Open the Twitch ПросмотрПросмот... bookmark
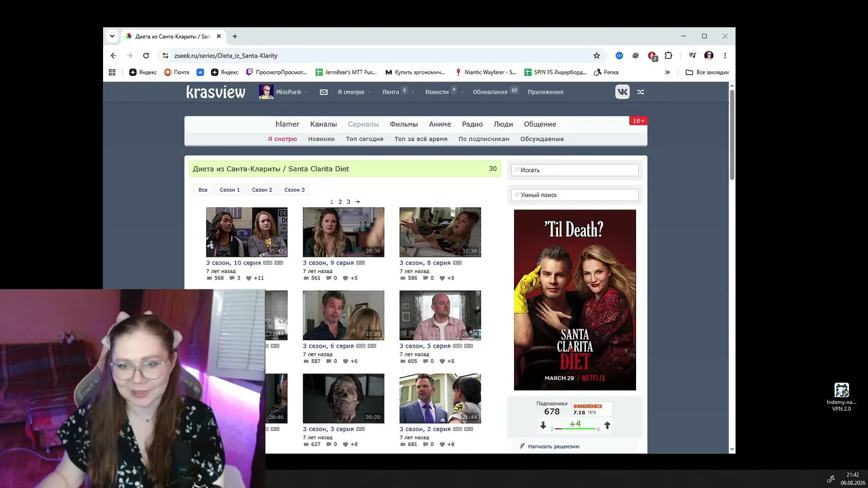868x488 pixels. pyautogui.click(x=277, y=72)
